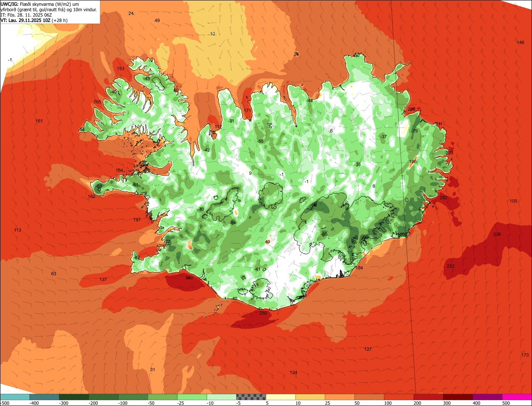Click the 222 map value
532x406 pixels.
point(451,266)
